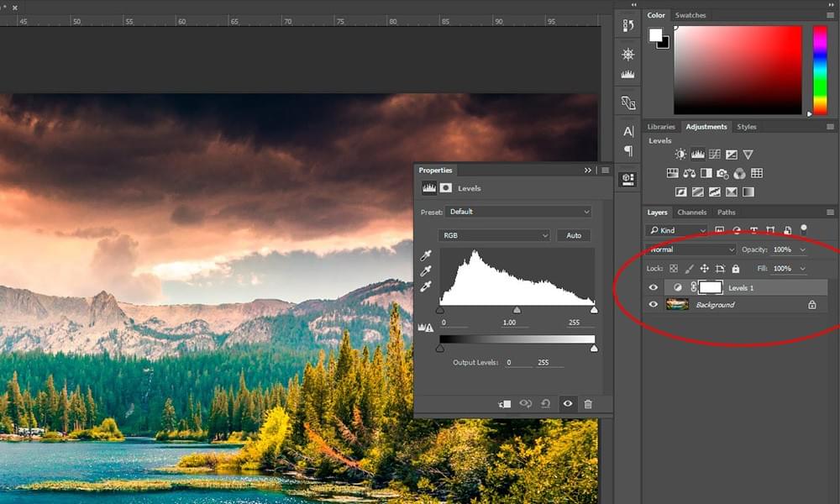Screen dimensions: 840x504
Task: Switch to the Channels tab
Action: click(692, 212)
